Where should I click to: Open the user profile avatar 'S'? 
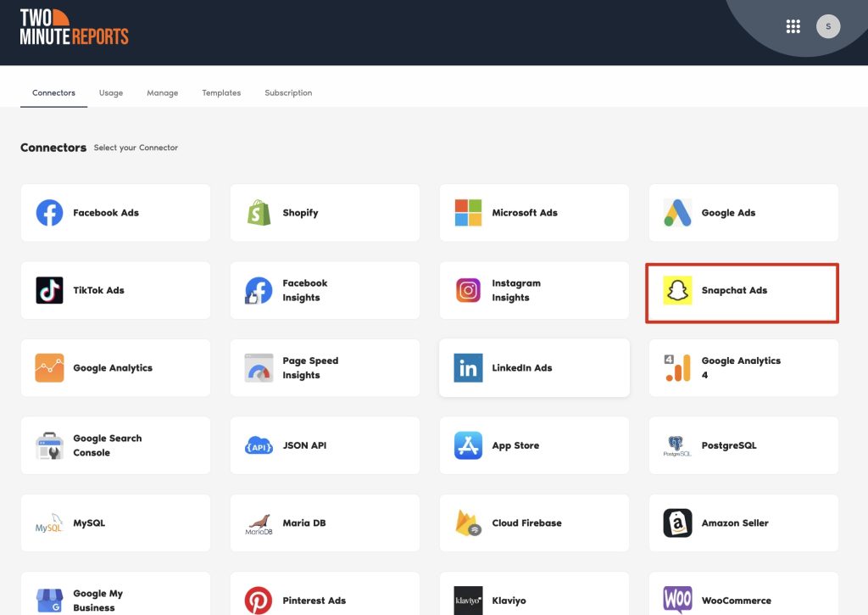pyautogui.click(x=828, y=26)
